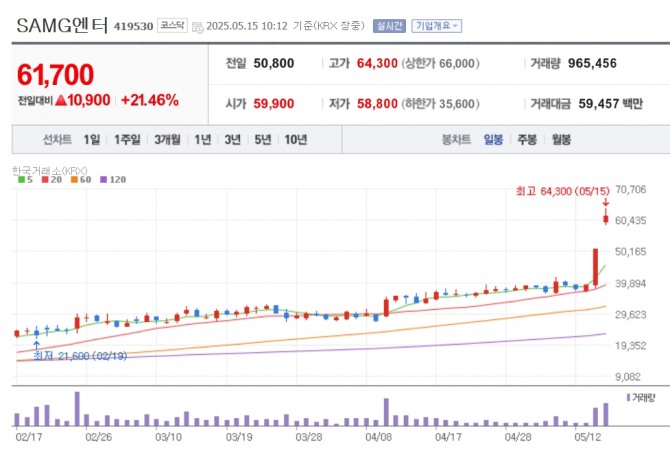Click the orange 60-day moving average legend
This screenshot has height=468, width=670.
(x=81, y=180)
